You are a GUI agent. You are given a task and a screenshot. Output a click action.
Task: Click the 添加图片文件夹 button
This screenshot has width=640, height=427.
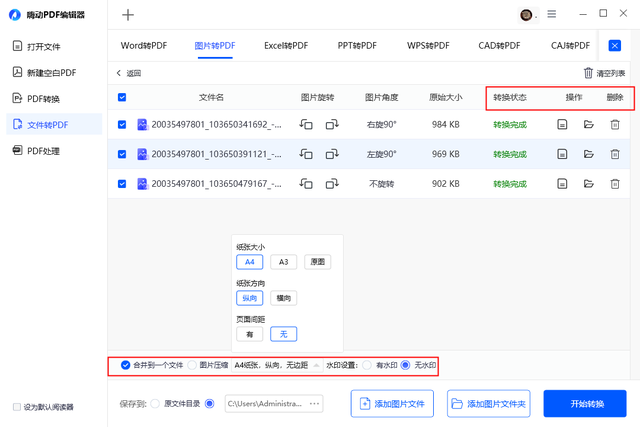pyautogui.click(x=489, y=404)
